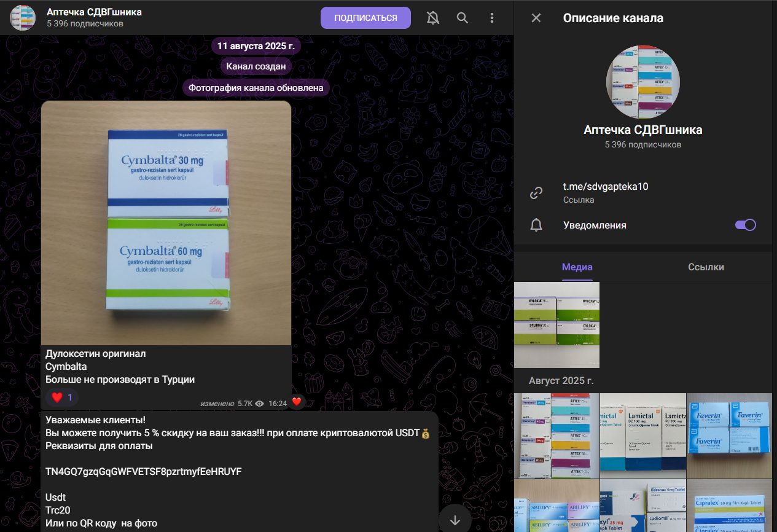Open the Faverin media thumbnail

coord(729,436)
